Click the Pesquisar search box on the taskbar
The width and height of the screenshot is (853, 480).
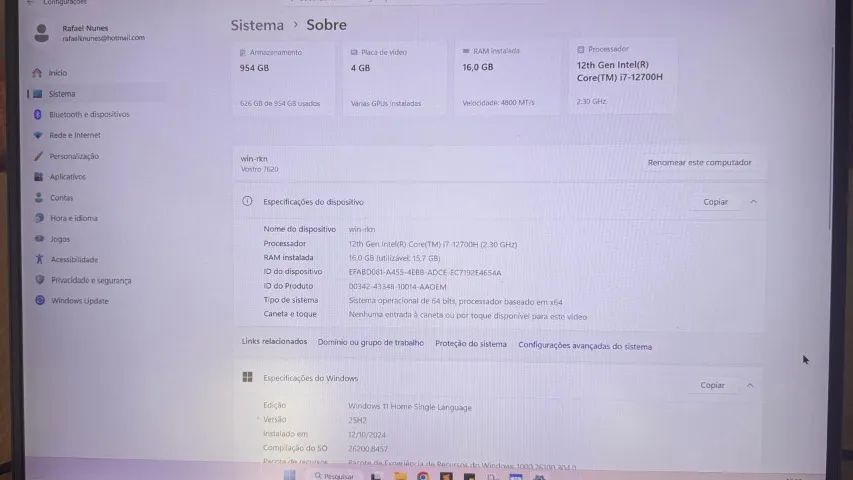pos(334,476)
